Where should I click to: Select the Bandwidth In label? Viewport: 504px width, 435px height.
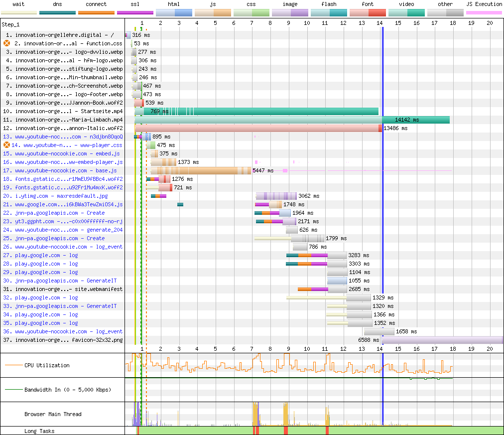pos(68,390)
